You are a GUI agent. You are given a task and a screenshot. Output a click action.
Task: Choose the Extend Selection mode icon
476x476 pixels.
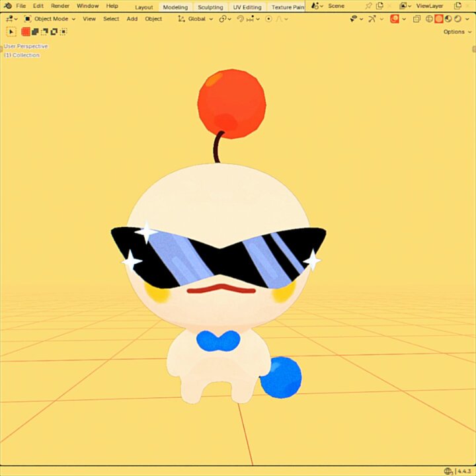(35, 32)
